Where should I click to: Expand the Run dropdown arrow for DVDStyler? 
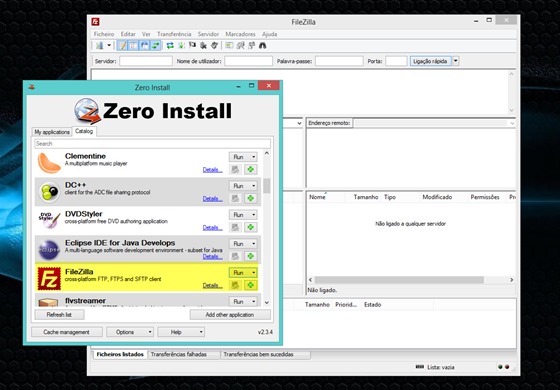tap(254, 215)
